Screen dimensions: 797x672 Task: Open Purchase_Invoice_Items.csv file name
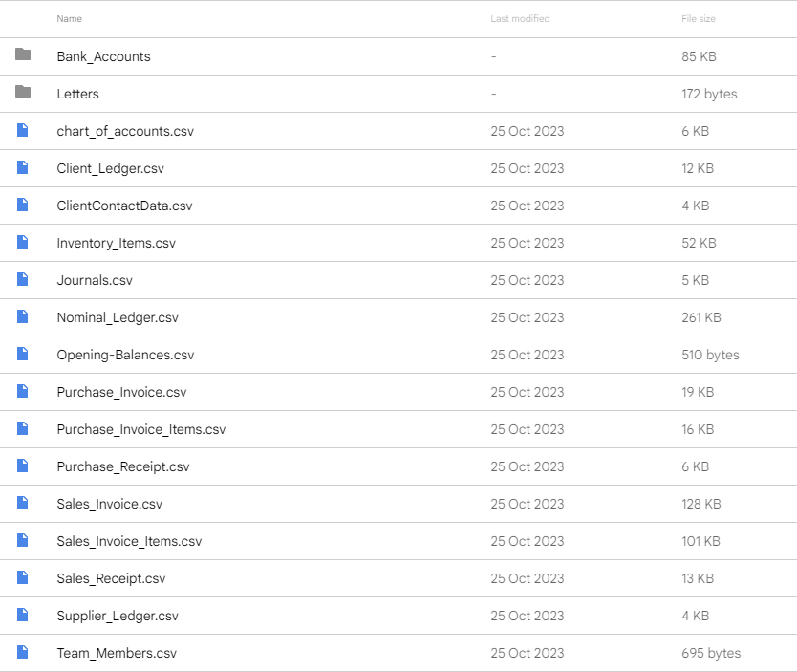(140, 429)
